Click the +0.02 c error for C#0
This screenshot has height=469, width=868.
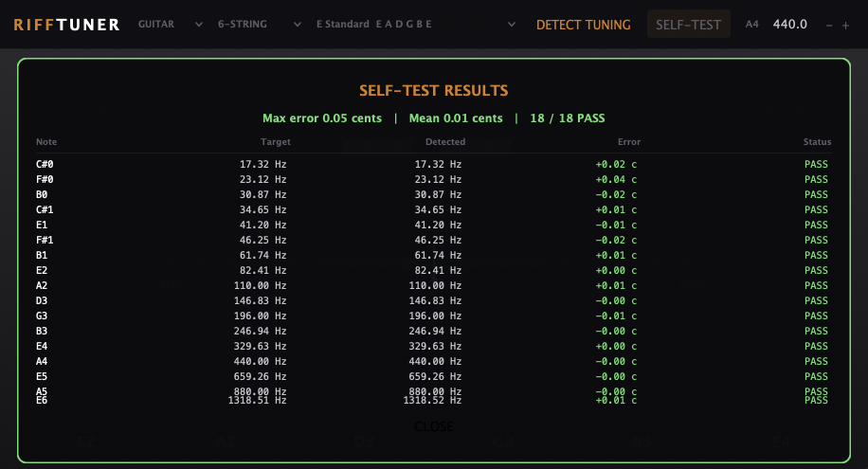(x=616, y=165)
